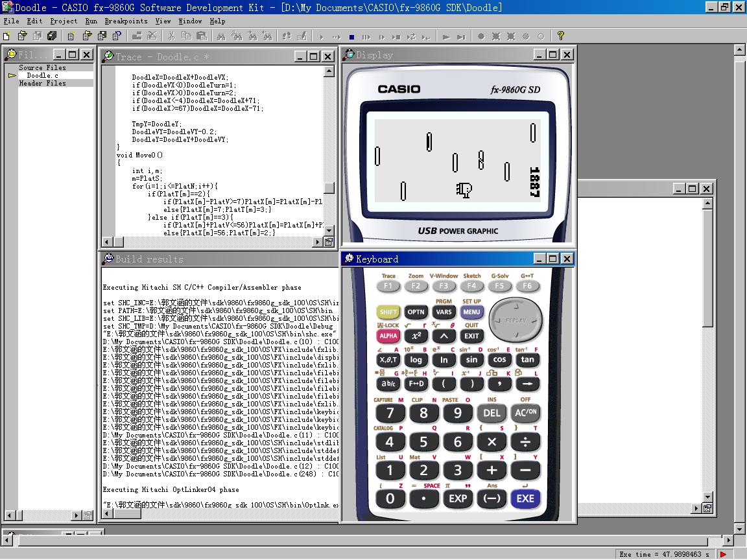This screenshot has width=747, height=560.
Task: Click the main workspace horizontal scroll-right arrow
Action: pyautogui.click(x=728, y=540)
